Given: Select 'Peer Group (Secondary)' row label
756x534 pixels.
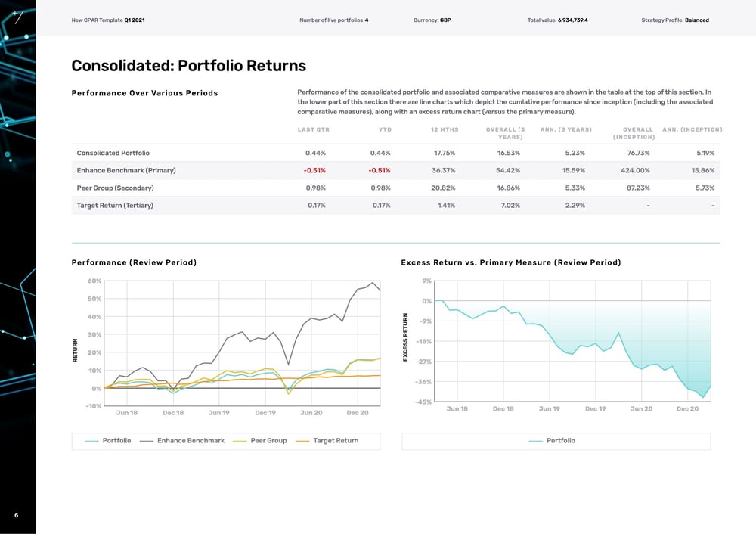Looking at the screenshot, I should (x=115, y=188).
